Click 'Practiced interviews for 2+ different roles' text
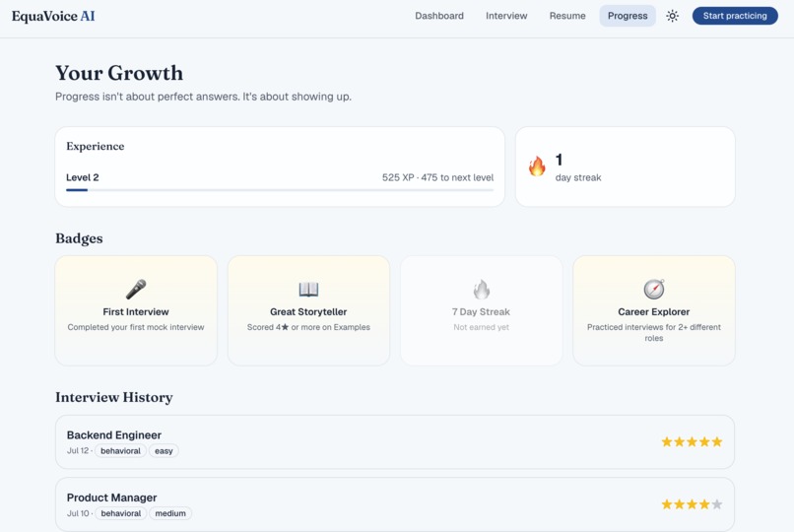 pos(654,333)
